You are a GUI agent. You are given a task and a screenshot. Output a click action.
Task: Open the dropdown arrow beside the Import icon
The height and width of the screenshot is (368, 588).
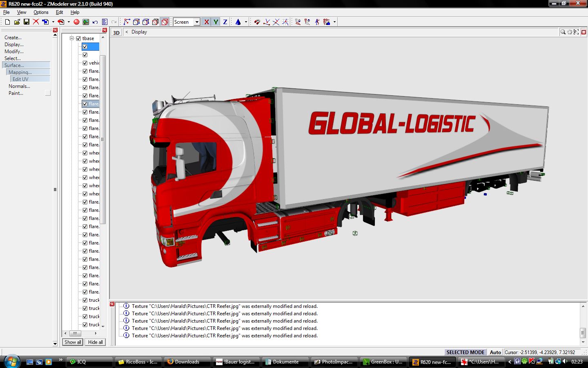[x=53, y=22]
